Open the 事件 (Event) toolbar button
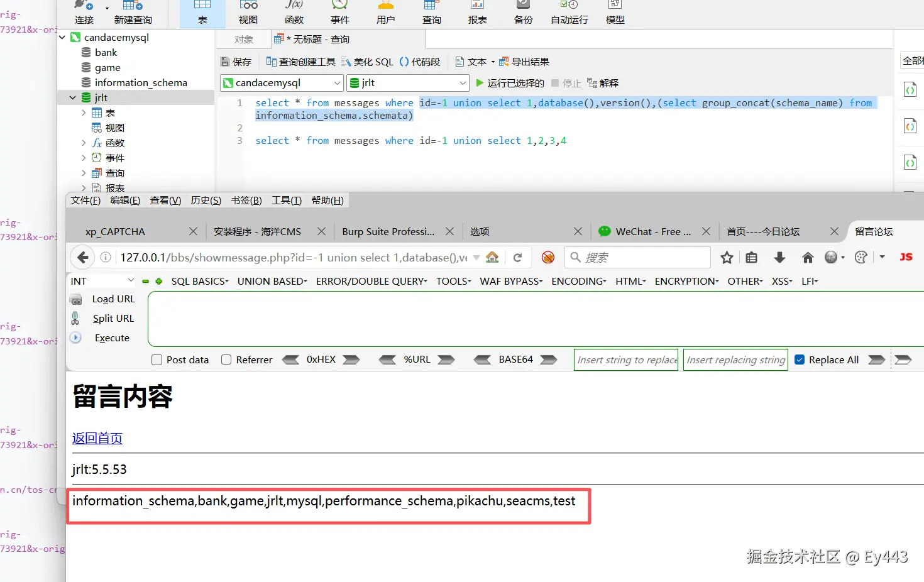This screenshot has height=582, width=924. click(340, 13)
